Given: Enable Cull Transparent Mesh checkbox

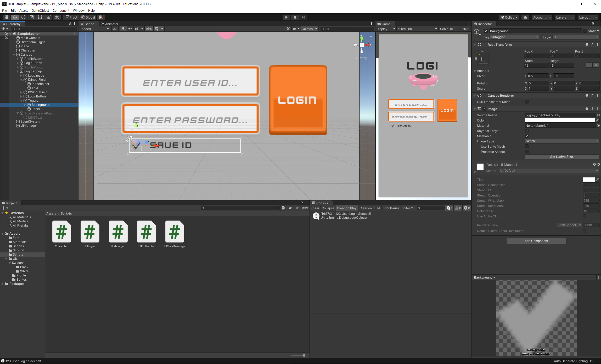Looking at the screenshot, I should pos(527,102).
